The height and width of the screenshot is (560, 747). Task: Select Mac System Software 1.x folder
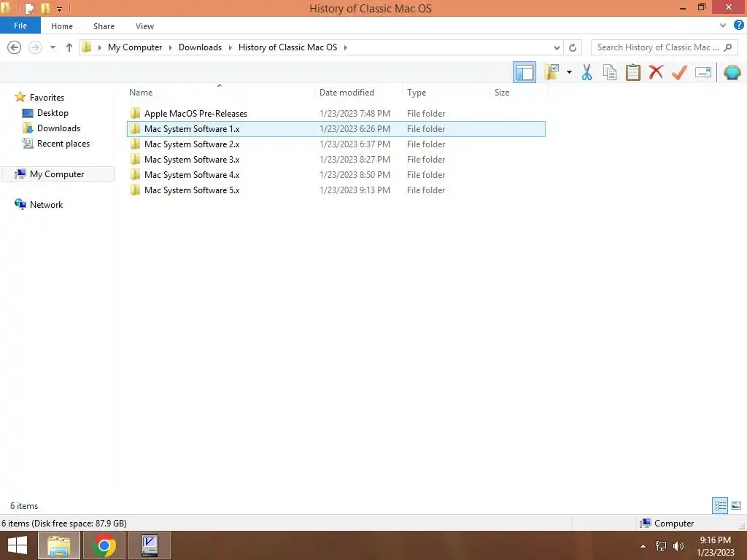(x=336, y=128)
